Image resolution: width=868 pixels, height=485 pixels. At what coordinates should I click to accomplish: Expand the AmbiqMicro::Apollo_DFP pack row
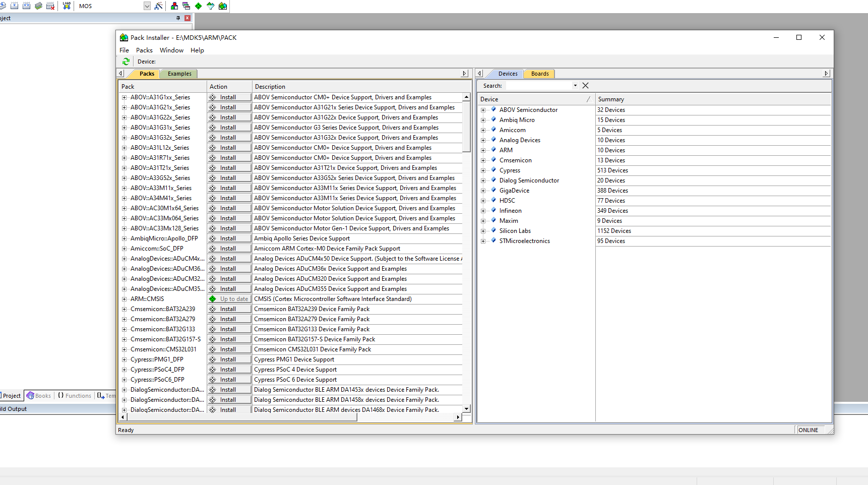click(x=125, y=238)
